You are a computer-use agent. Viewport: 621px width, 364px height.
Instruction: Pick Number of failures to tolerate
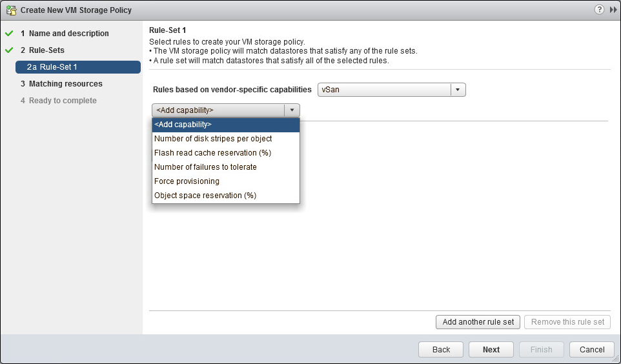coord(205,167)
